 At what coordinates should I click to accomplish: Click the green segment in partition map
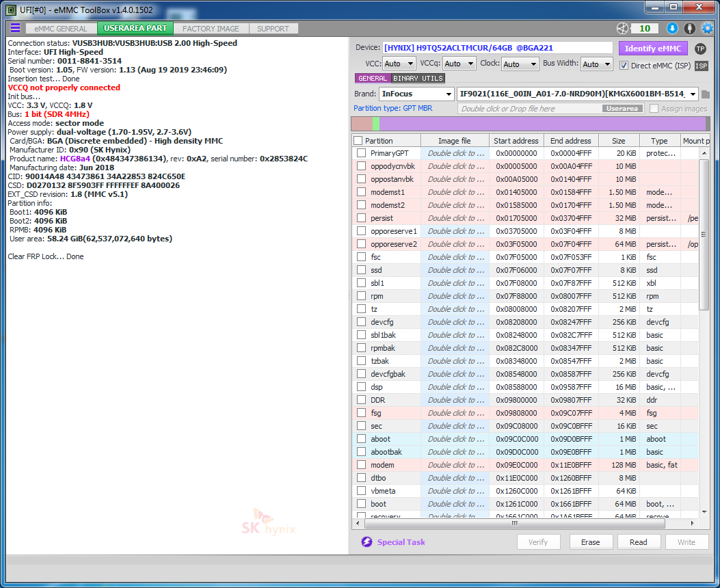tap(376, 124)
